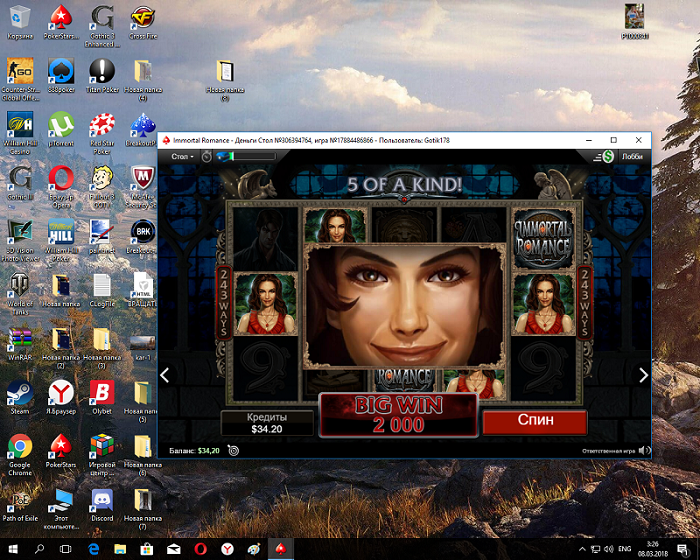The image size is (700, 560).
Task: Select the kar-1 image file
Action: tap(143, 347)
